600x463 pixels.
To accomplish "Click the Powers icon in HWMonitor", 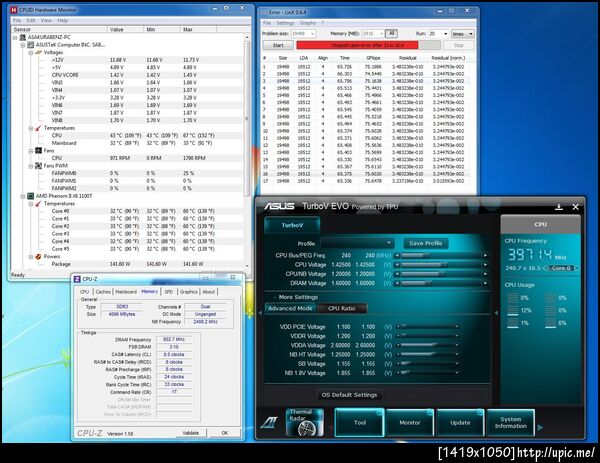I will [38, 256].
